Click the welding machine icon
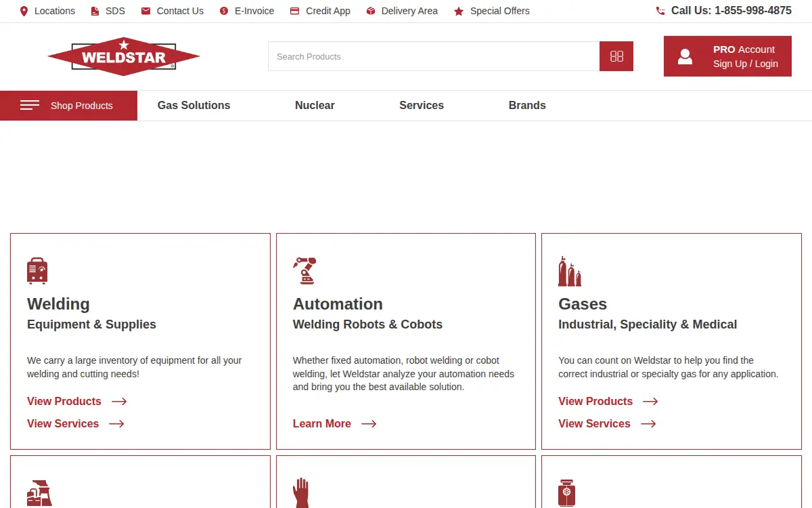The width and height of the screenshot is (812, 508). pos(37,270)
